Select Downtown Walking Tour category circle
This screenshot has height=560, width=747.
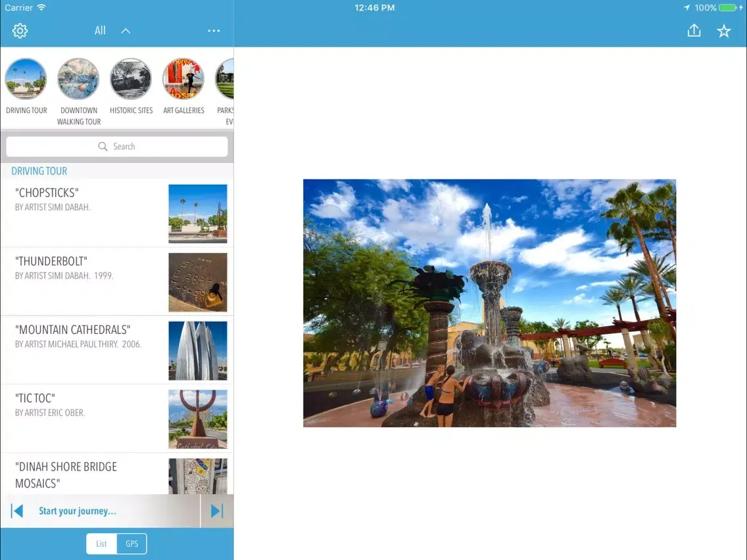79,79
